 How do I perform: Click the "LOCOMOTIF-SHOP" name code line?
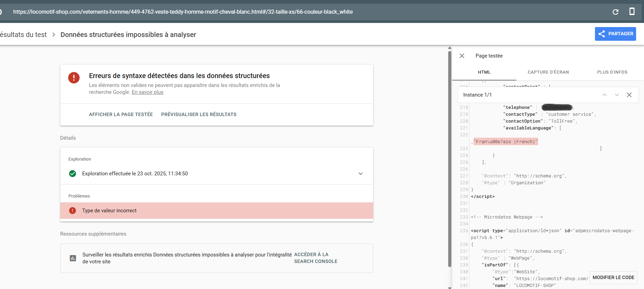point(524,286)
